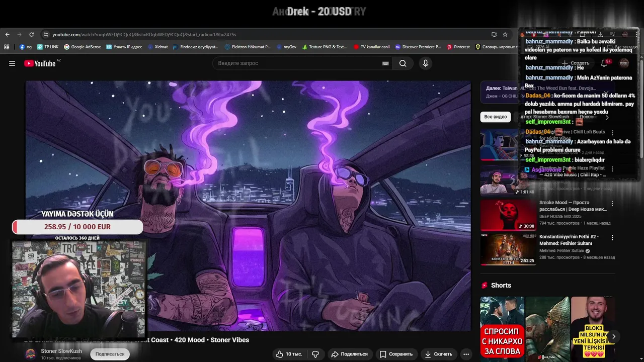
Task: Open the 'СПРОСИЛ С НИКАРХО' short
Action: [502, 329]
